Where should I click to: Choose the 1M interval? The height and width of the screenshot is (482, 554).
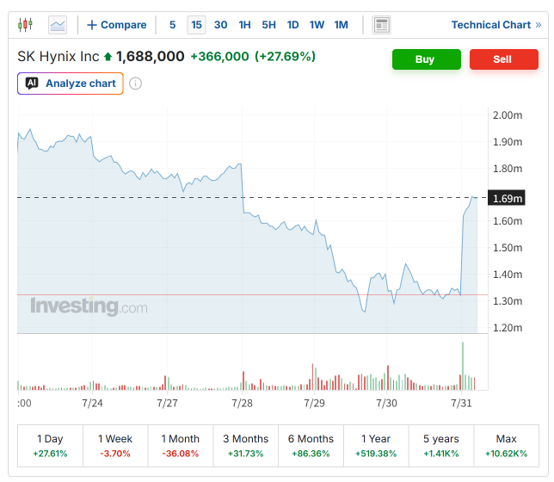[x=341, y=25]
